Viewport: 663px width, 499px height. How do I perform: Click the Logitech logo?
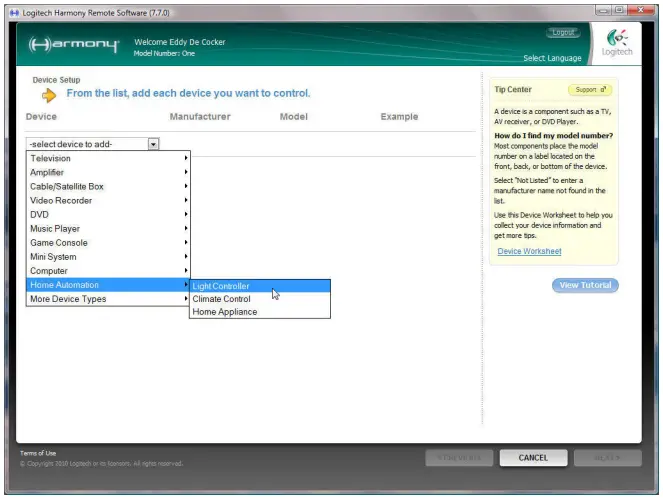[x=617, y=43]
